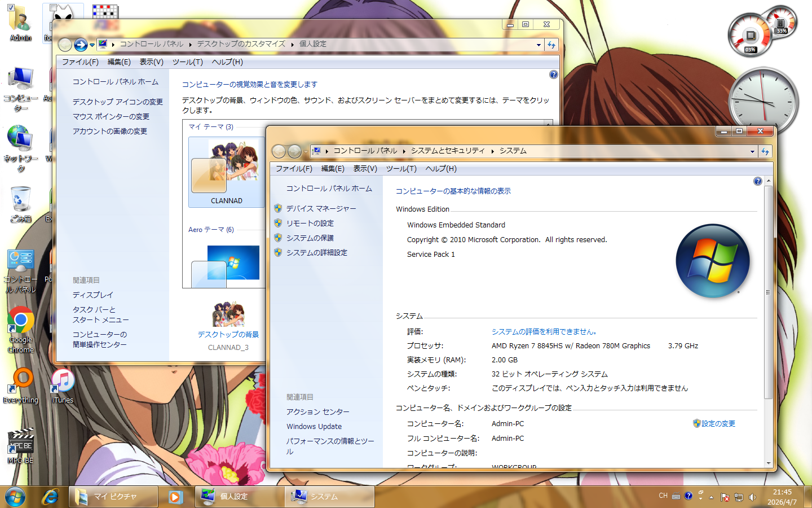The height and width of the screenshot is (508, 812).
Task: Open Windows Update link in the System sidebar
Action: point(314,426)
